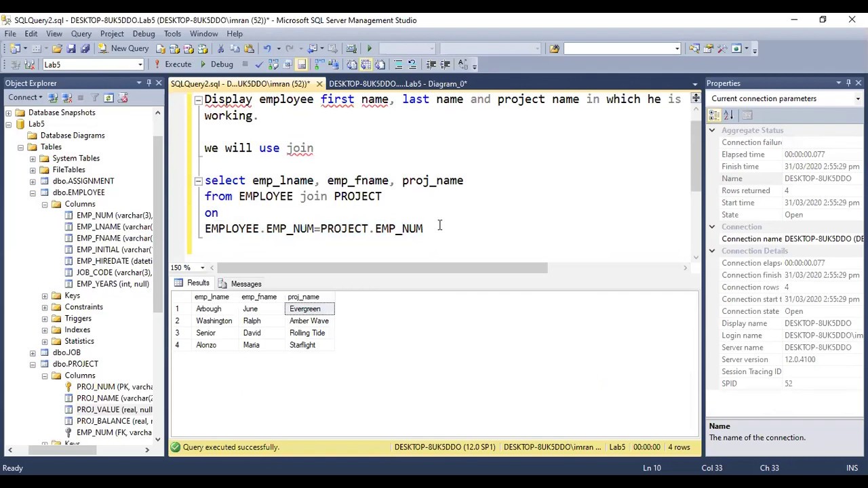Open the Query menu
The height and width of the screenshot is (488, 868).
tap(81, 33)
